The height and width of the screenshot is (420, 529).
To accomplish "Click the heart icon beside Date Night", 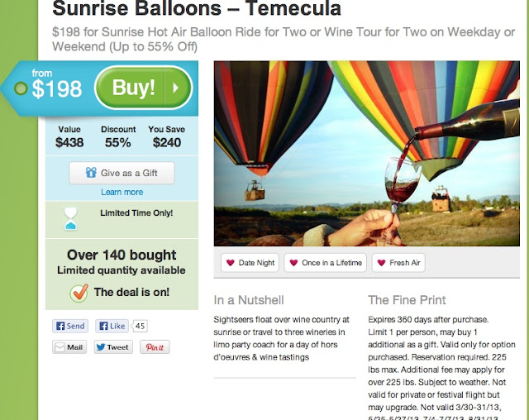I will [230, 263].
